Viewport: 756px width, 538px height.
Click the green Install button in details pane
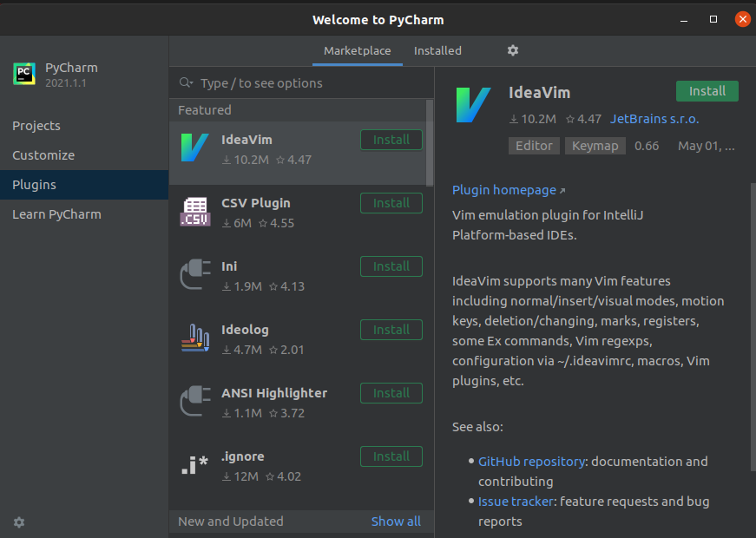707,91
